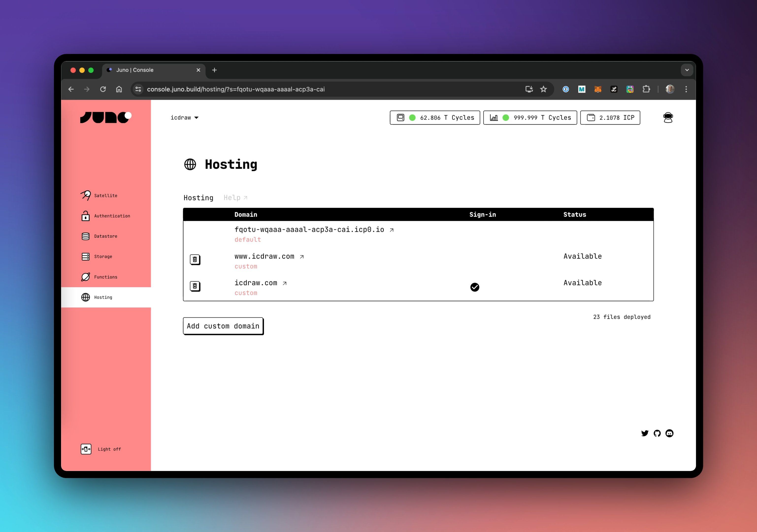
Task: Open the Help link next to Hosting
Action: tap(235, 198)
